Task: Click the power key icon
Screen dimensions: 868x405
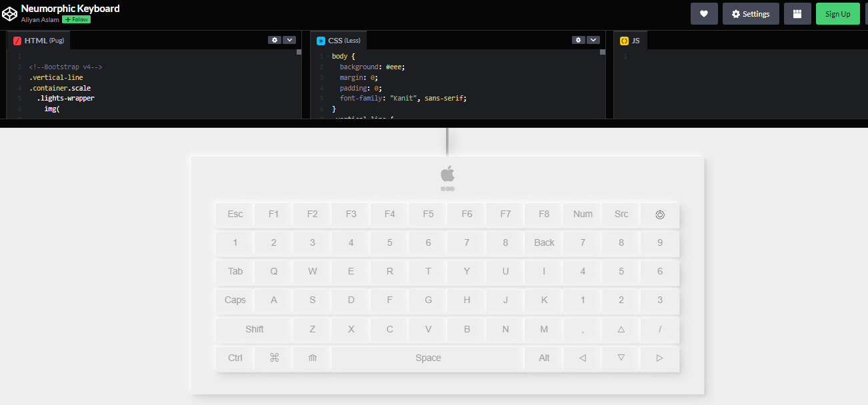Action: click(660, 214)
